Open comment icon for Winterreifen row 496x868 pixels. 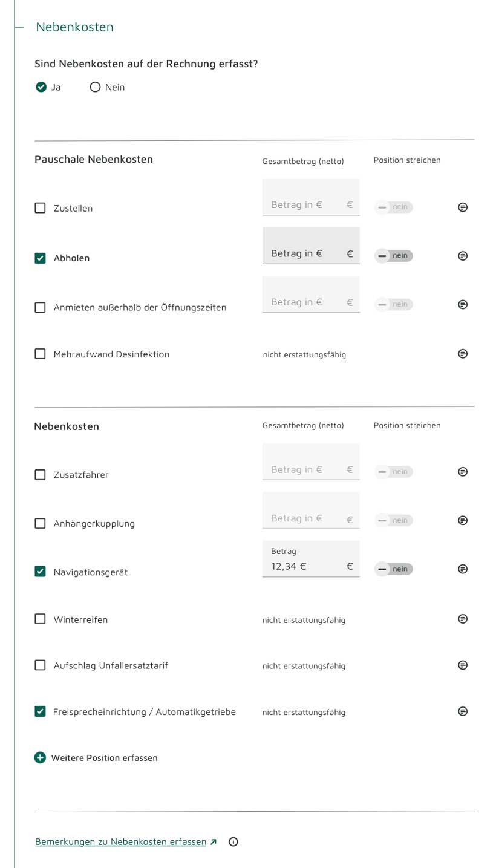[463, 619]
